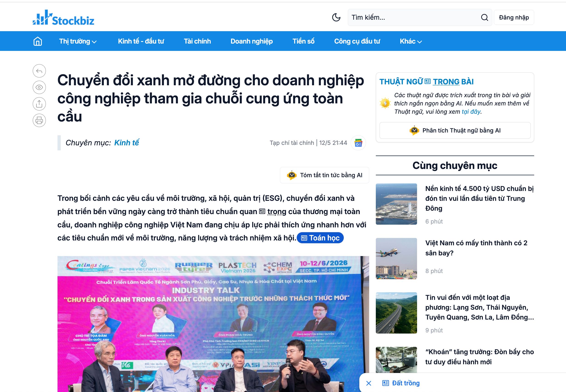Expand the Khác dropdown menu
The image size is (566, 392).
tap(411, 41)
